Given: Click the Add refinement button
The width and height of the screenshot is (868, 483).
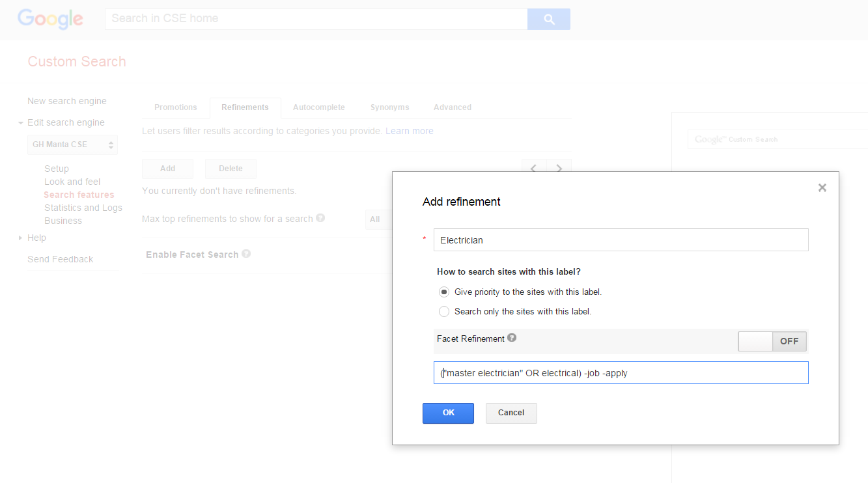Looking at the screenshot, I should pos(167,168).
